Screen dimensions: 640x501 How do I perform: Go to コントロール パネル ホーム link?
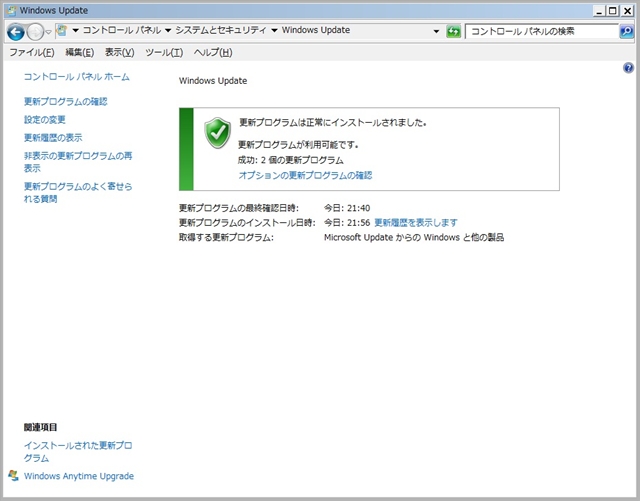coord(76,77)
